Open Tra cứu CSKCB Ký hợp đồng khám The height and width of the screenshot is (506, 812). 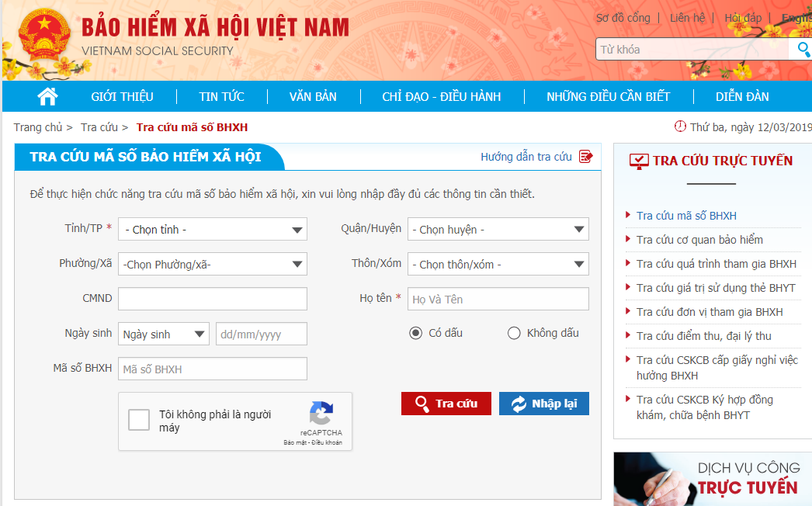coord(705,407)
